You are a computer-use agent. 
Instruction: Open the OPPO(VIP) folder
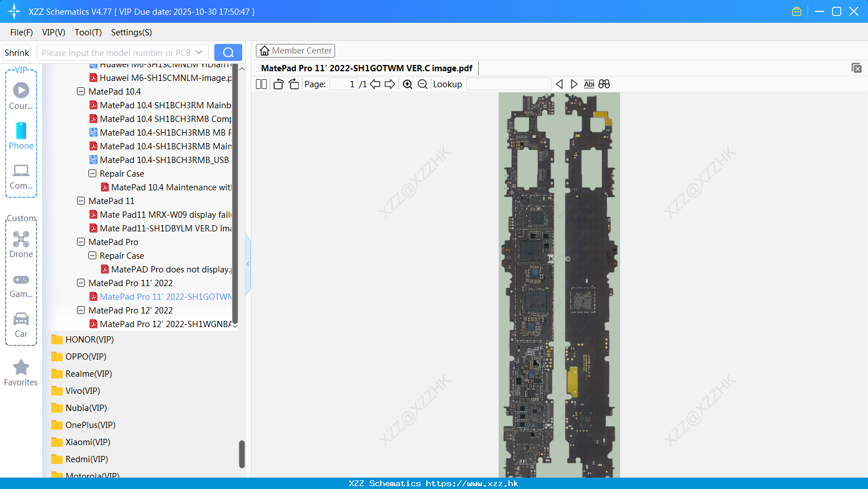tap(79, 357)
